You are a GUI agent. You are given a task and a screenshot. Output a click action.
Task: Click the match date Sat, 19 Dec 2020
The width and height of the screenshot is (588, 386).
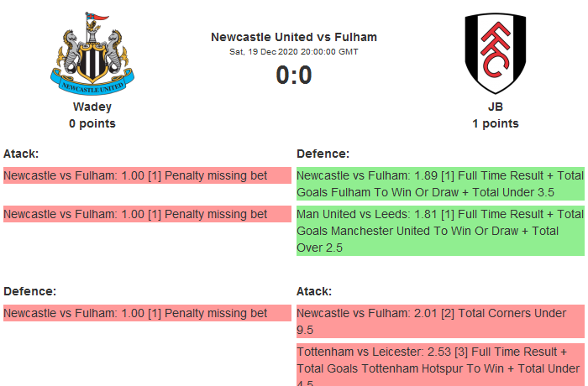294,51
